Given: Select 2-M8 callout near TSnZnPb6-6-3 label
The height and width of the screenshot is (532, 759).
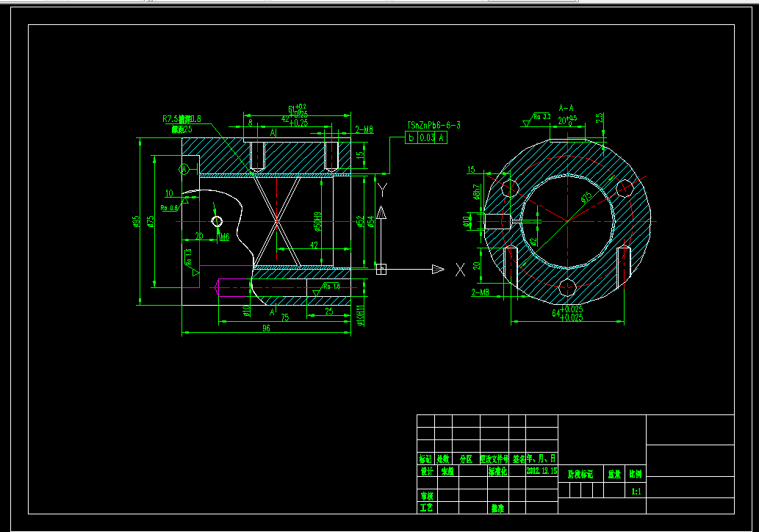Looking at the screenshot, I should (x=364, y=130).
